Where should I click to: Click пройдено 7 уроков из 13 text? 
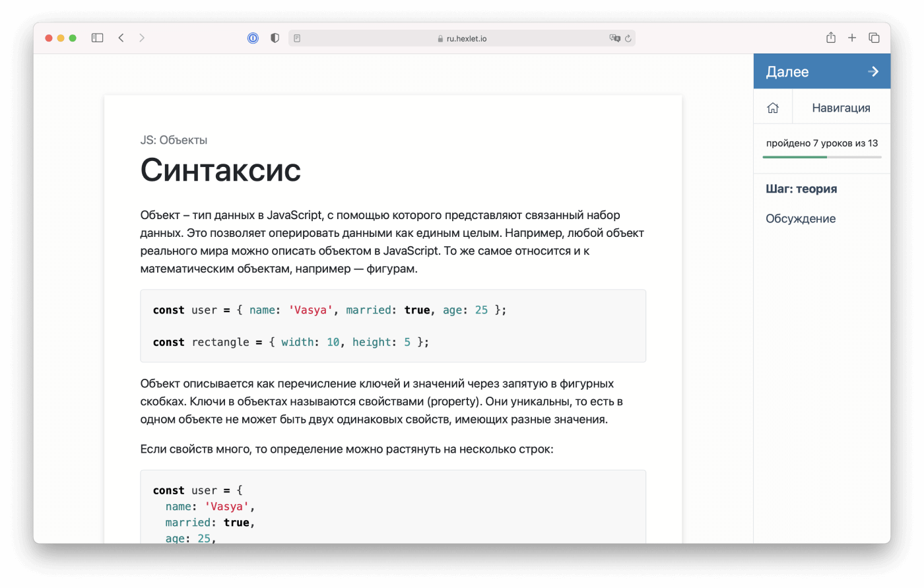tap(822, 143)
